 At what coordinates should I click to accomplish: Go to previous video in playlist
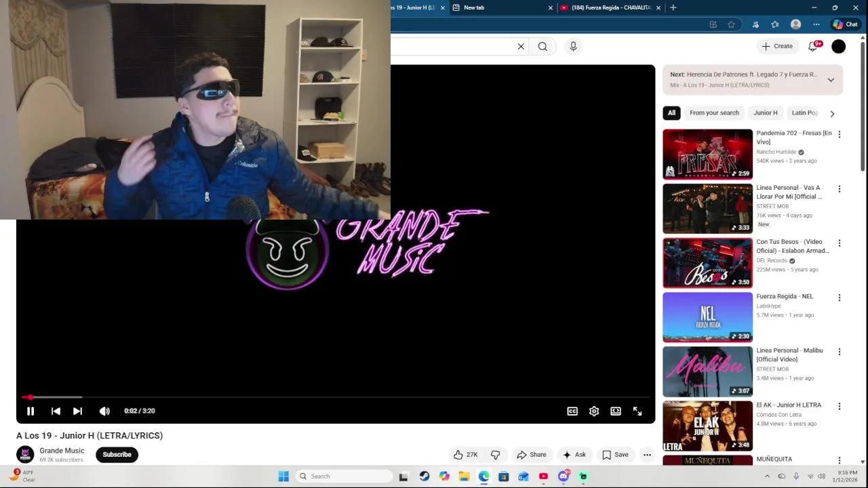[56, 411]
